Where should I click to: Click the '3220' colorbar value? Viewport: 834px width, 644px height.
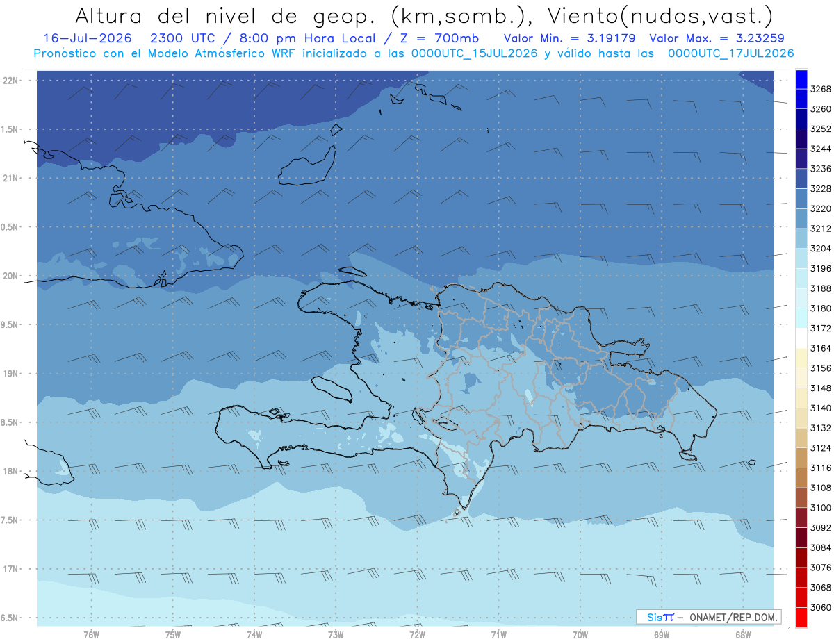pos(821,208)
